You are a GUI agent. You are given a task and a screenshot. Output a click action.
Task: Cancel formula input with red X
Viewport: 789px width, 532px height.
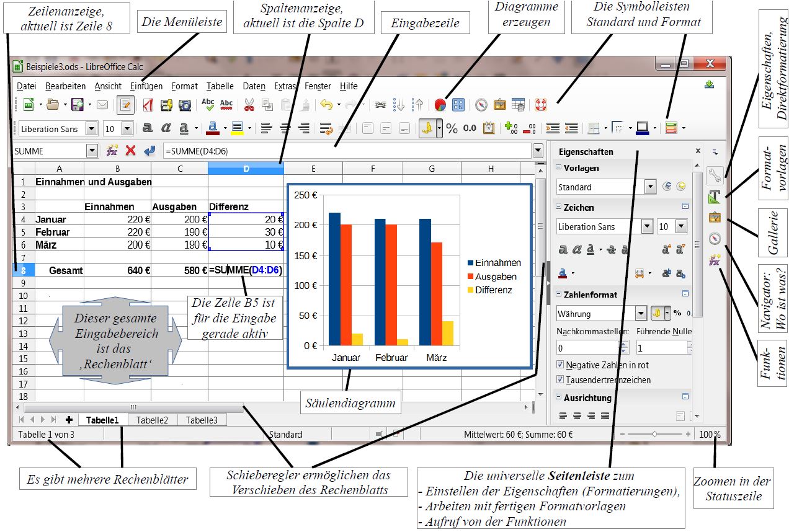click(130, 151)
